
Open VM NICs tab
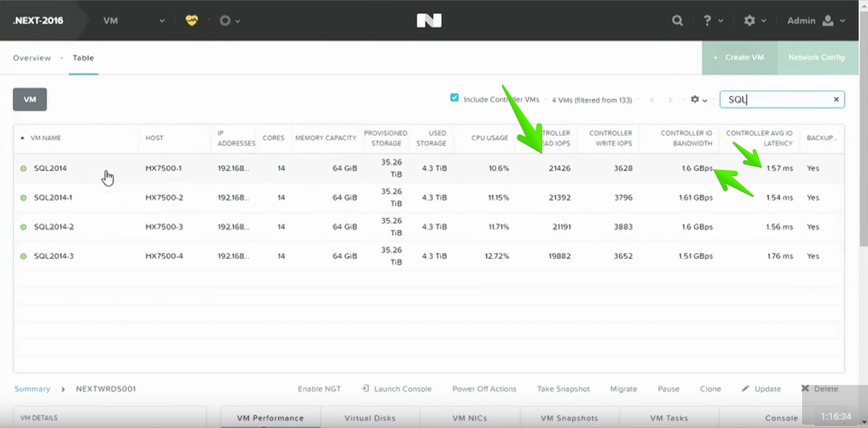click(470, 418)
